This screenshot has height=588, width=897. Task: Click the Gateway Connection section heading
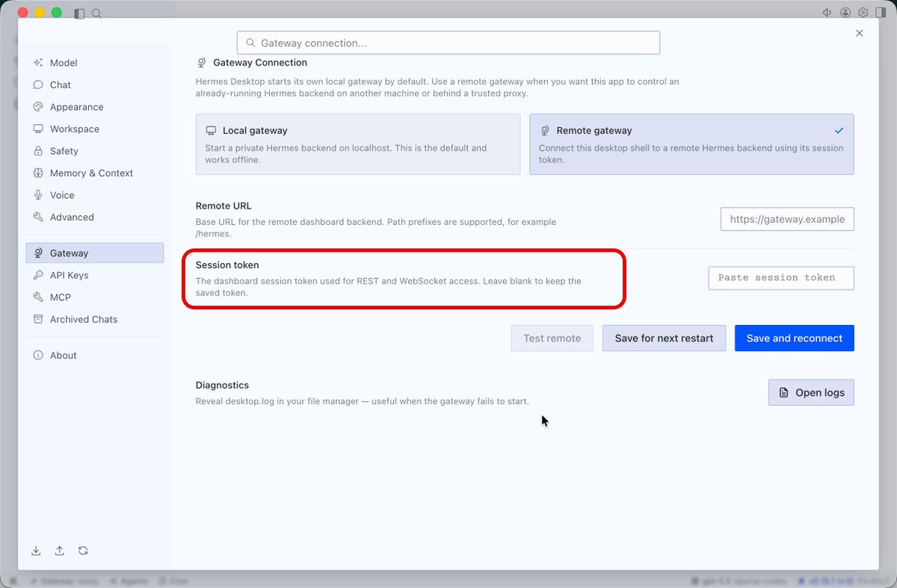click(x=260, y=63)
